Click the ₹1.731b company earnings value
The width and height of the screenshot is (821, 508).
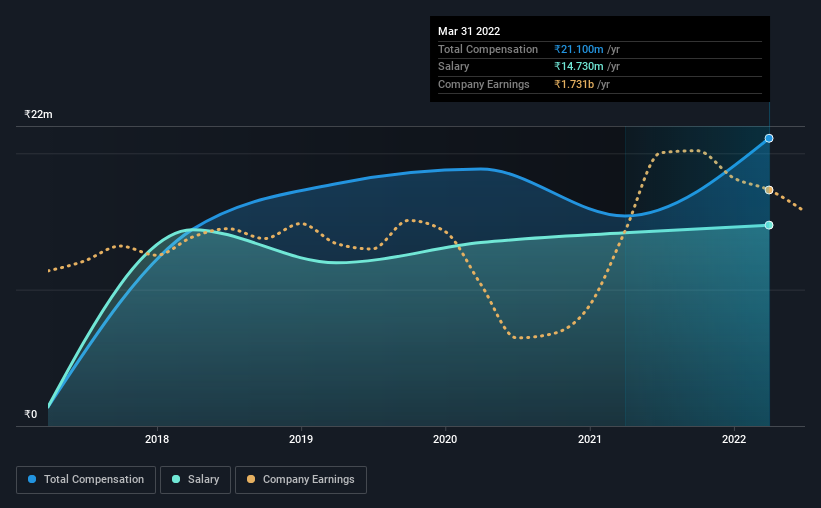pyautogui.click(x=574, y=84)
